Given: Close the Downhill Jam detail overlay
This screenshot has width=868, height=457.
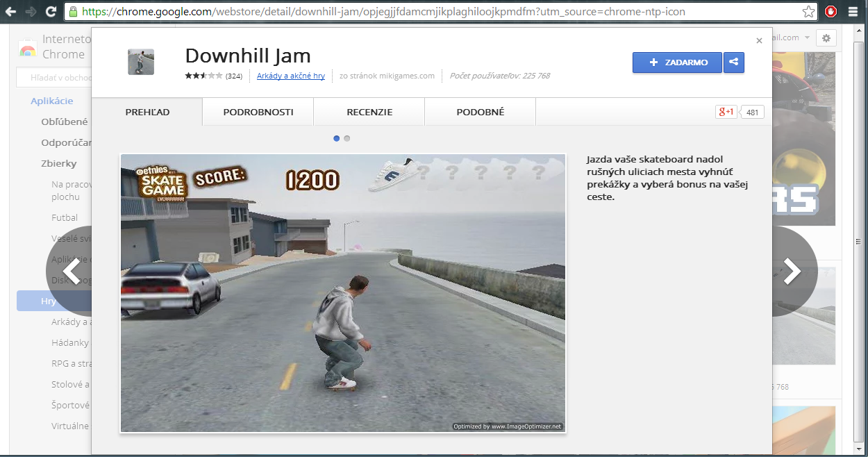Looking at the screenshot, I should (759, 41).
